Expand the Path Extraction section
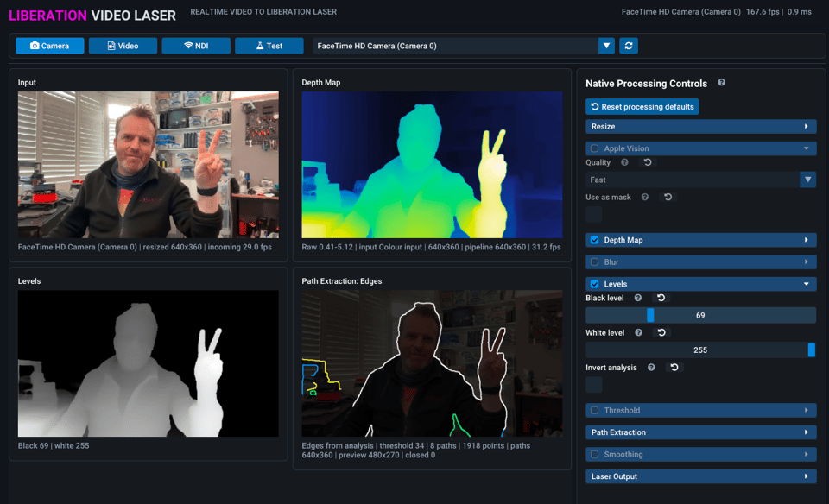The image size is (829, 504). (x=700, y=432)
